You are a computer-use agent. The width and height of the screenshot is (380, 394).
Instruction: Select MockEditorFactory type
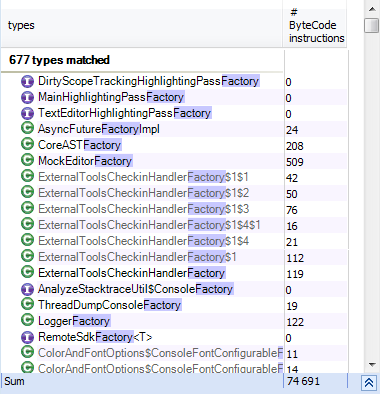tap(85, 161)
